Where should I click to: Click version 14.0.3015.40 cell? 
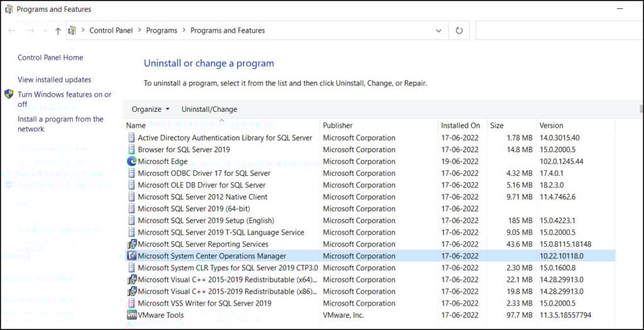click(x=559, y=138)
